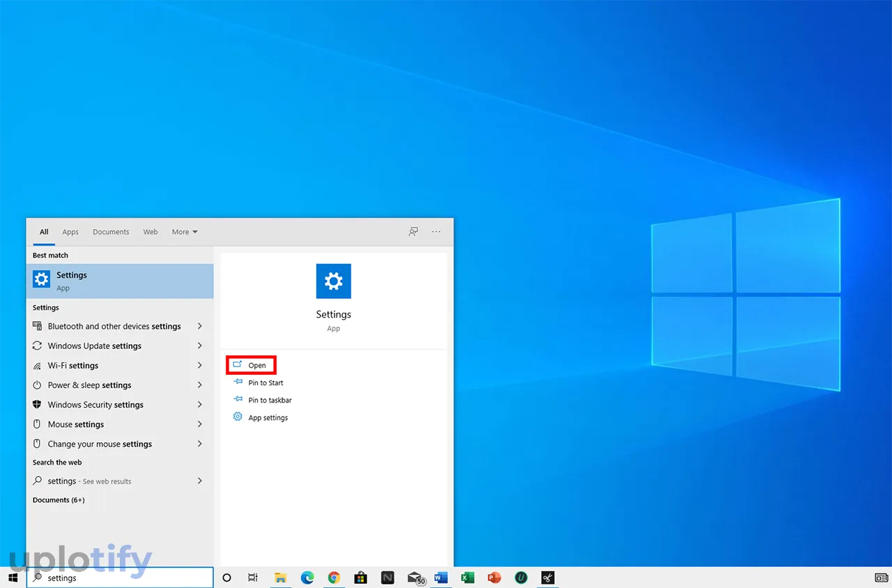The height and width of the screenshot is (588, 892).
Task: Expand Change your mouse settings arrow
Action: tap(200, 444)
